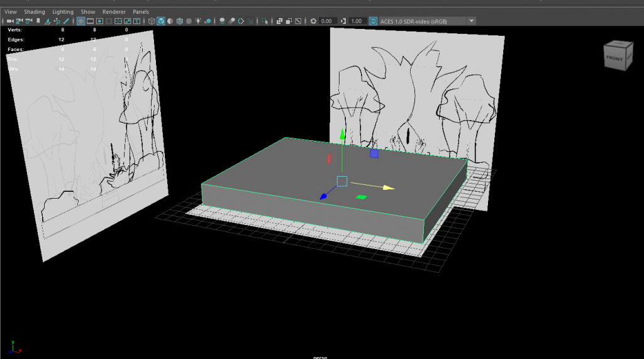Toggle the View Transform color management icon

tap(373, 21)
